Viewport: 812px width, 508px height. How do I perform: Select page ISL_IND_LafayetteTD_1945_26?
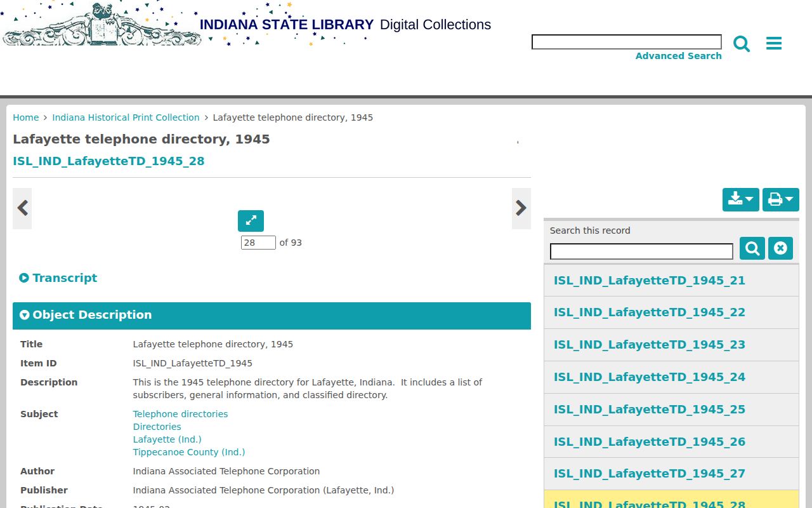pyautogui.click(x=671, y=442)
